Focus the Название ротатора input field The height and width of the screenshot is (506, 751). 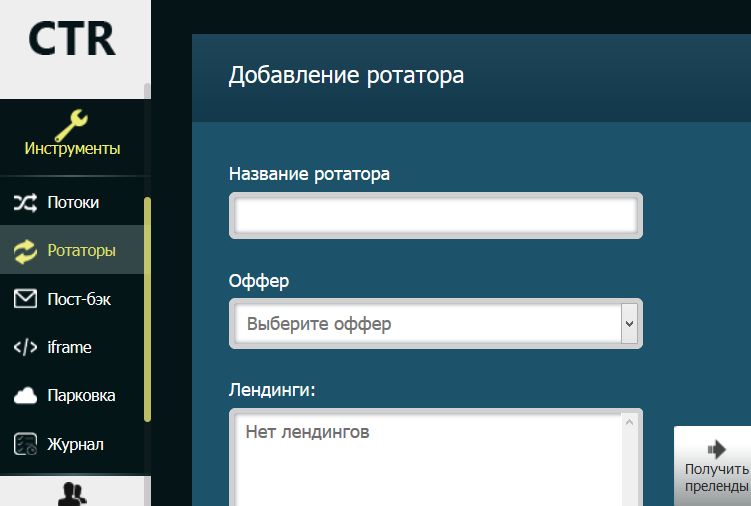pyautogui.click(x=436, y=216)
